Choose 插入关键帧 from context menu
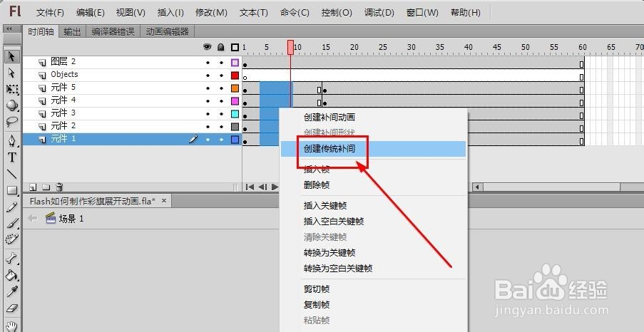 tap(373, 206)
